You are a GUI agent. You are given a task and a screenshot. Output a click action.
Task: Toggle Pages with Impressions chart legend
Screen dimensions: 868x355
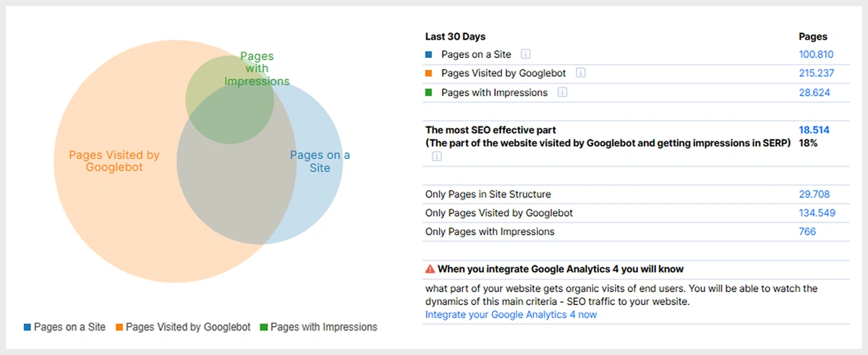click(318, 327)
